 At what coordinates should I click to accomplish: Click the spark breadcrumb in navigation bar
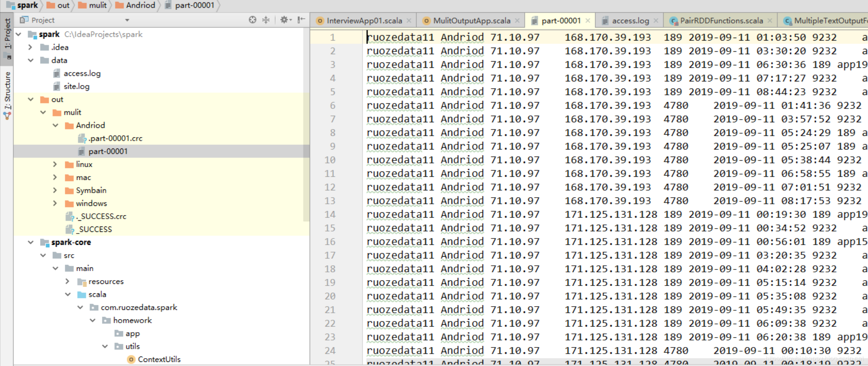tap(22, 5)
